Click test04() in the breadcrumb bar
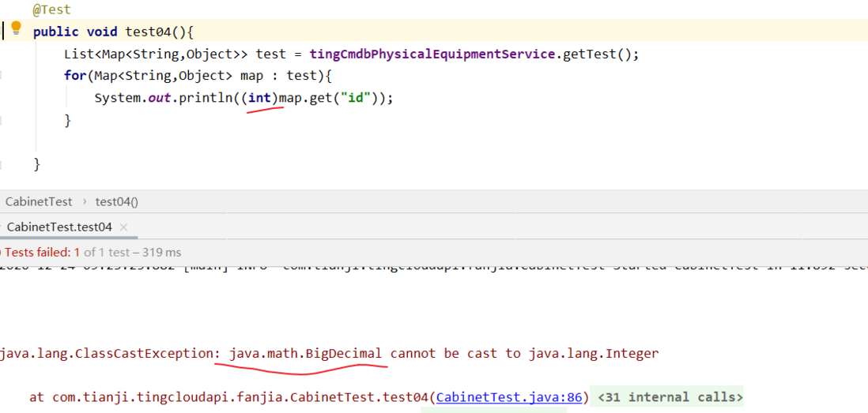 click(117, 202)
